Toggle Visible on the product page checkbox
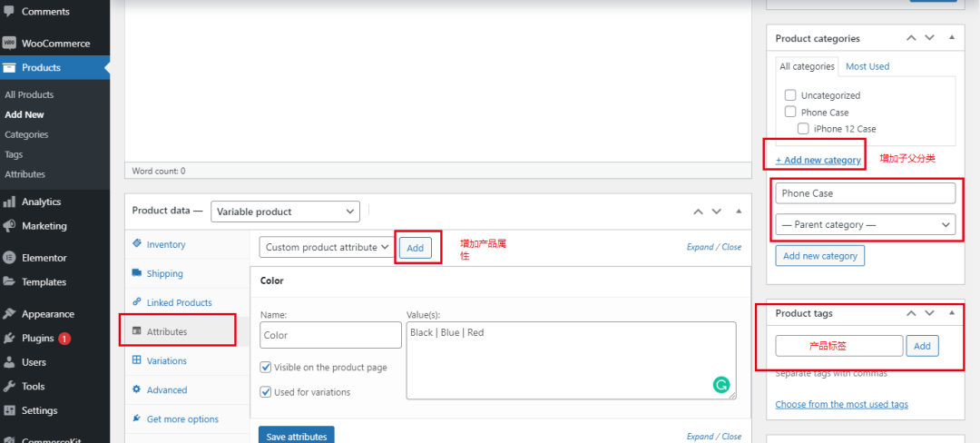The height and width of the screenshot is (443, 980). tap(266, 368)
